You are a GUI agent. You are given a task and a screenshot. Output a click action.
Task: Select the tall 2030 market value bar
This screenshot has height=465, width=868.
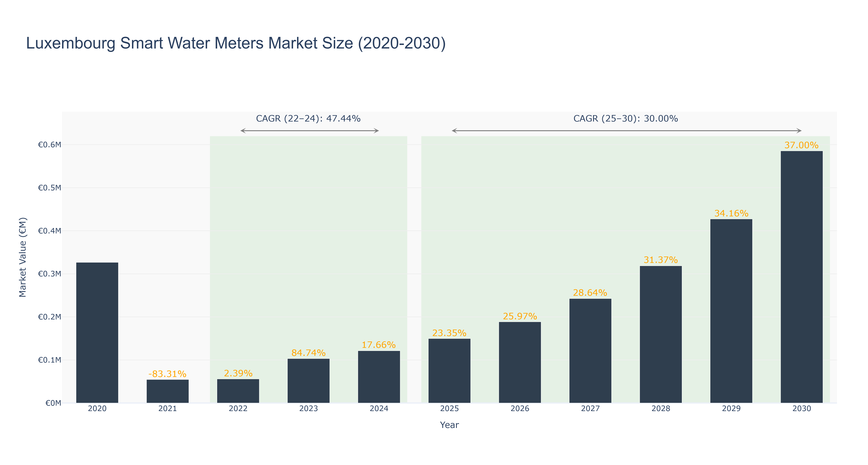click(801, 277)
